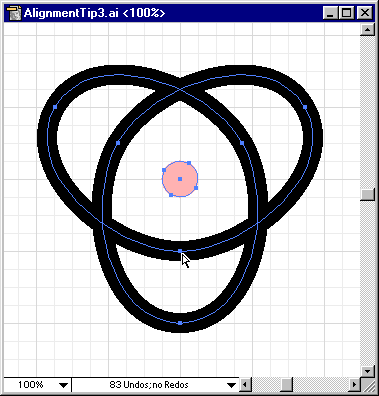The height and width of the screenshot is (396, 379).
Task: Open the zoom level dropdown arrow
Action: click(x=63, y=385)
